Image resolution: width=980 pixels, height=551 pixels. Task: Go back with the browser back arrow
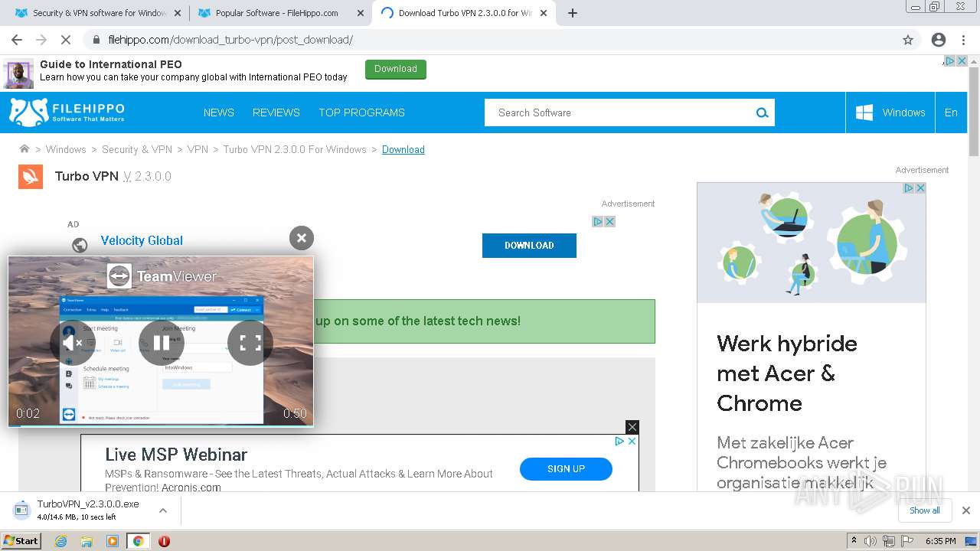(x=17, y=40)
